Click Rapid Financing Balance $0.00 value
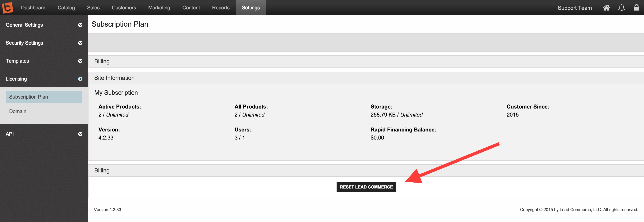 point(377,138)
